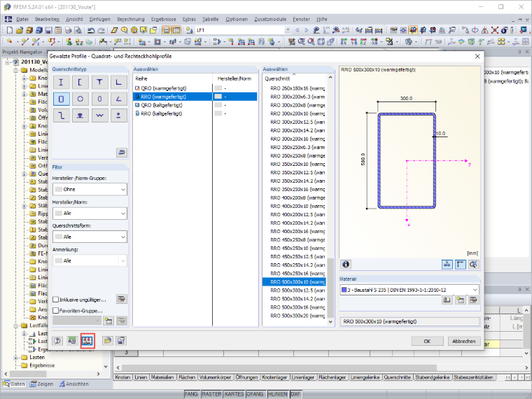Confirm dialog with OK button
This screenshot has width=532, height=399.
click(427, 341)
